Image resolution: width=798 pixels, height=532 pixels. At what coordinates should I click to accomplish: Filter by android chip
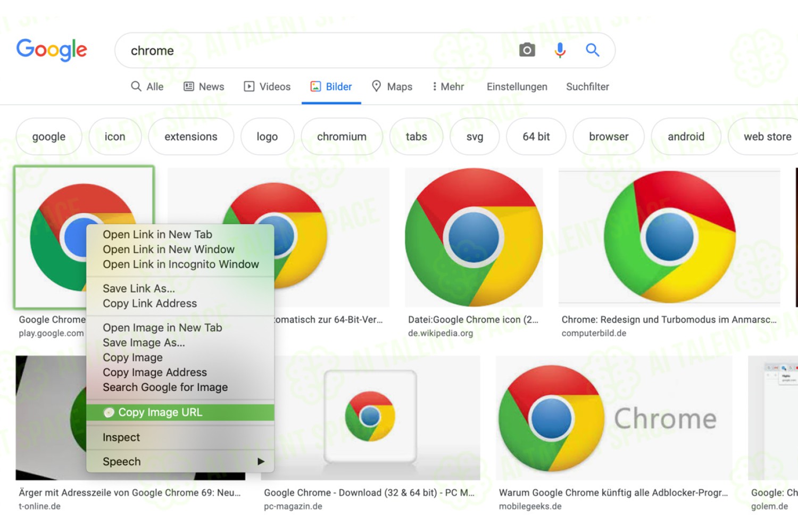coord(686,137)
